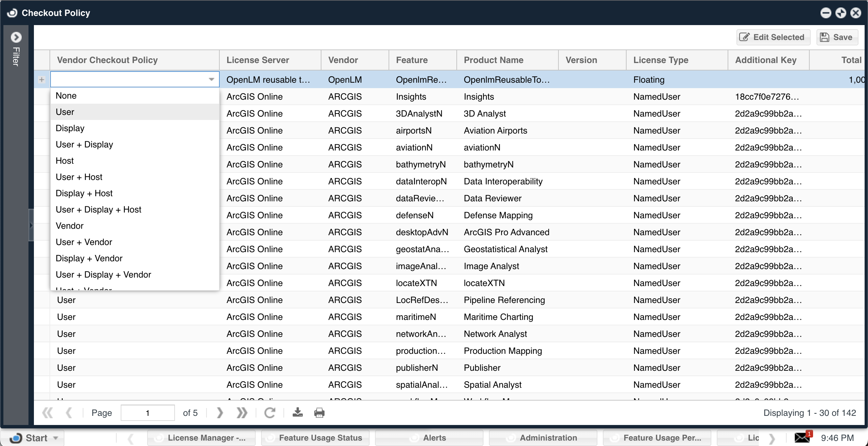Viewport: 868px width, 446px height.
Task: Jump to last page arrow
Action: pos(242,412)
